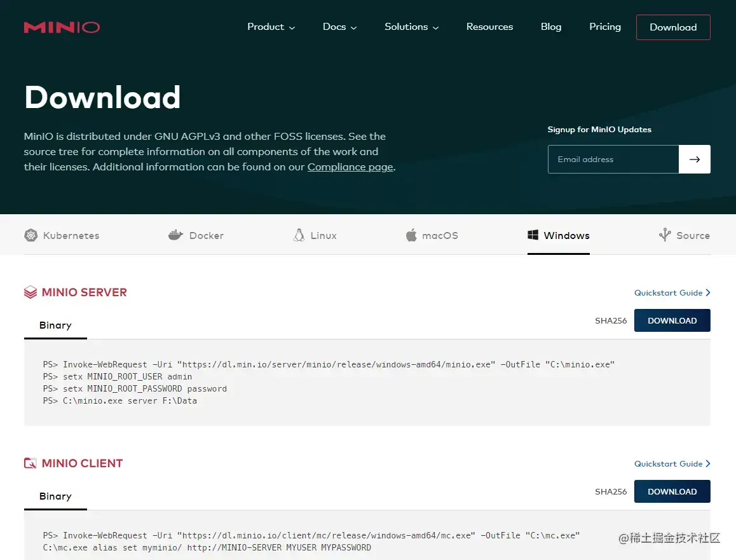The height and width of the screenshot is (560, 736).
Task: Select Binary tab under MinIO Client
Action: pos(55,496)
